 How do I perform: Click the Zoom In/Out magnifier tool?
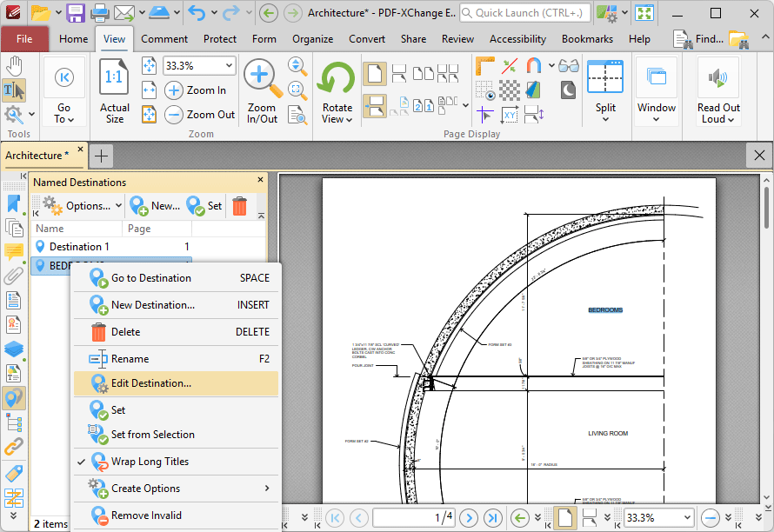click(262, 78)
